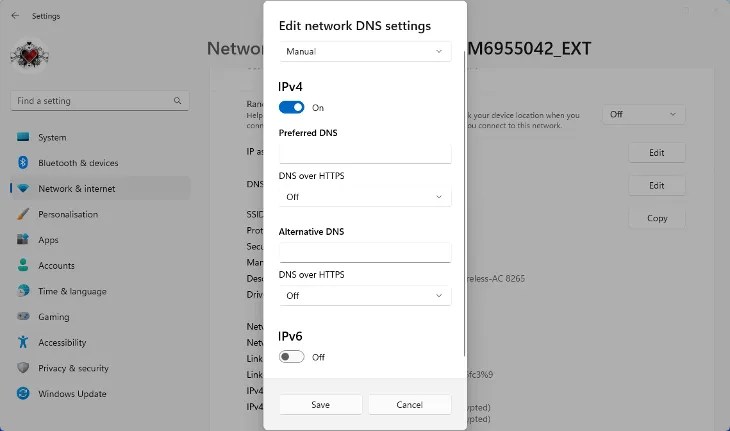Click Edit button for IP assignment
The width and height of the screenshot is (730, 431).
656,153
